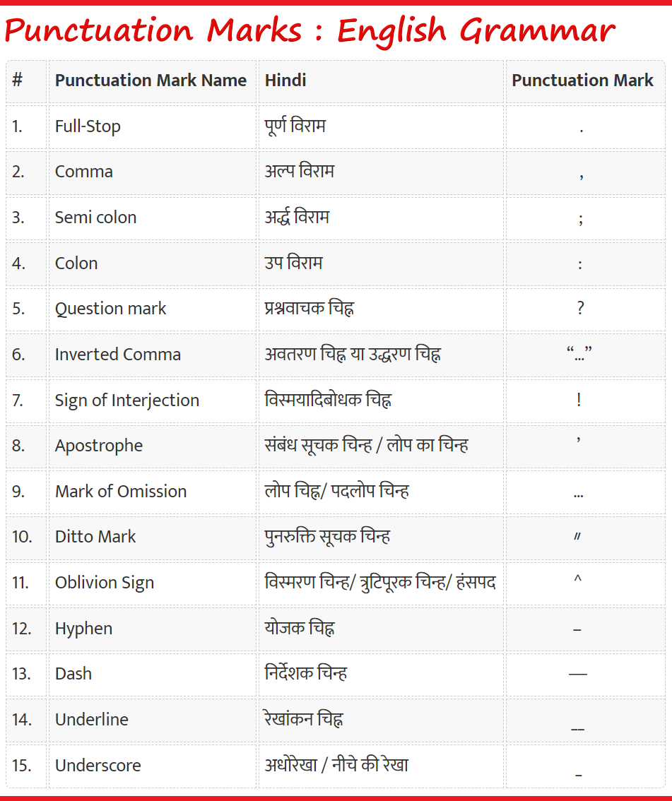The image size is (672, 801).
Task: Click the red page title heading
Action: (x=310, y=31)
